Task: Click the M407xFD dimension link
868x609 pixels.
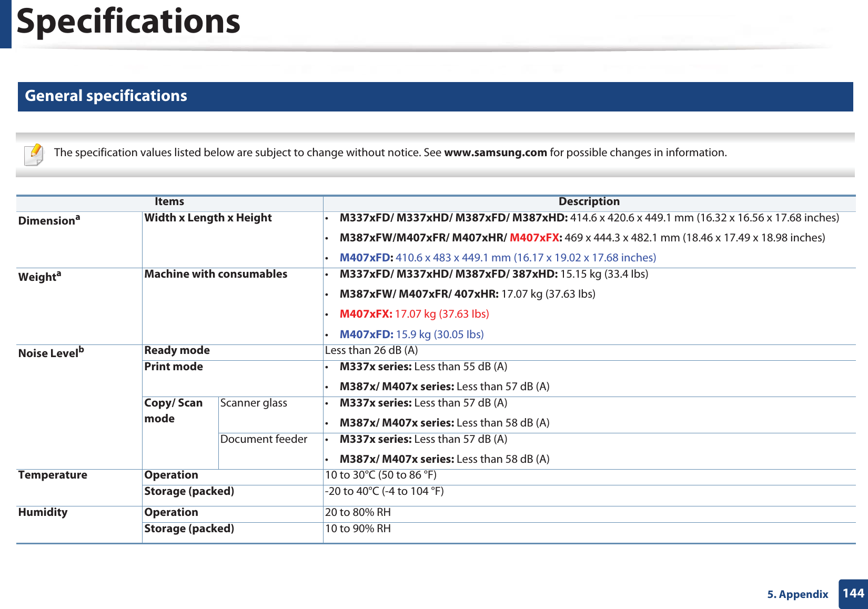Action: [x=498, y=258]
